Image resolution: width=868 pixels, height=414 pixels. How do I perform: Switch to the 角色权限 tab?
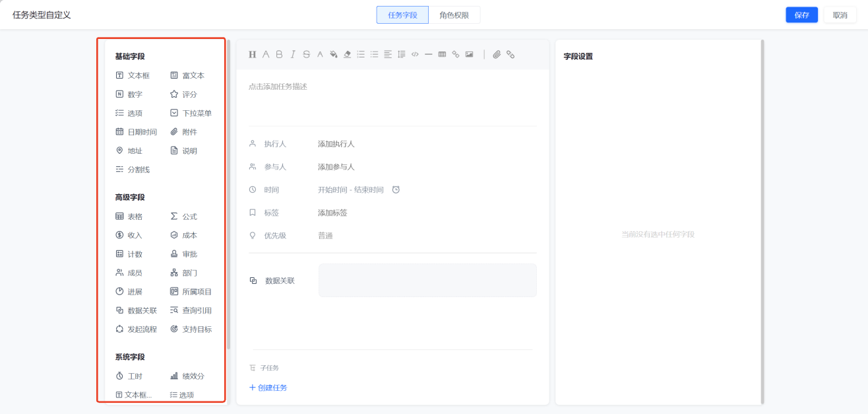[454, 15]
